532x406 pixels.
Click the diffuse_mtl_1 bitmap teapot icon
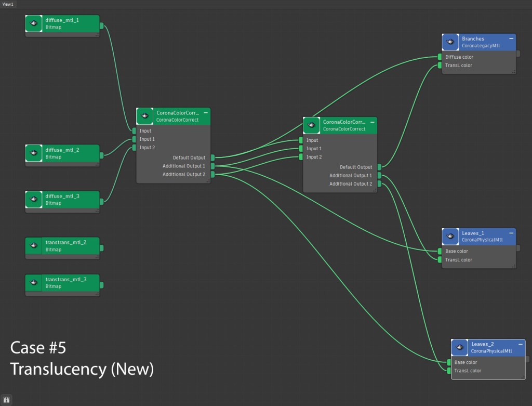click(34, 23)
